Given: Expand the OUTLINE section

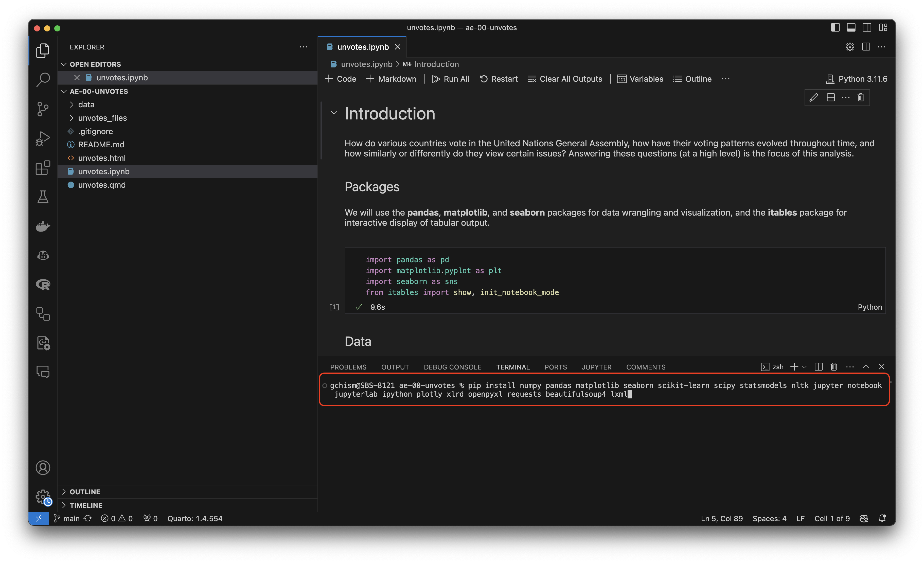Looking at the screenshot, I should (85, 491).
